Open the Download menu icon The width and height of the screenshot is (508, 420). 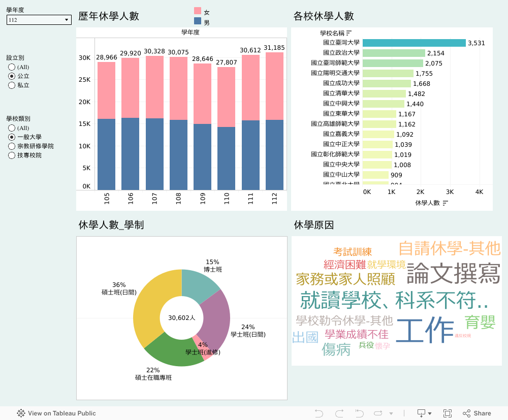pyautogui.click(x=422, y=413)
